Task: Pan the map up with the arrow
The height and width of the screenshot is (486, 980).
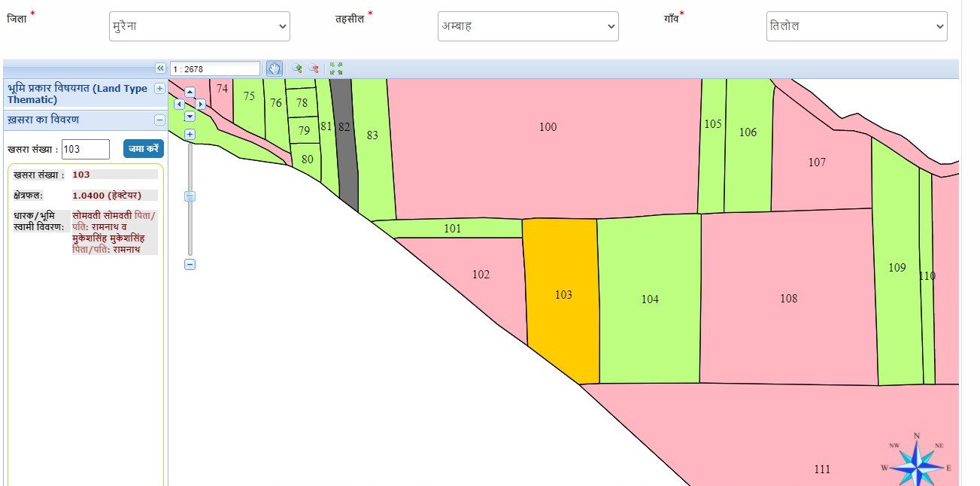Action: (x=190, y=92)
